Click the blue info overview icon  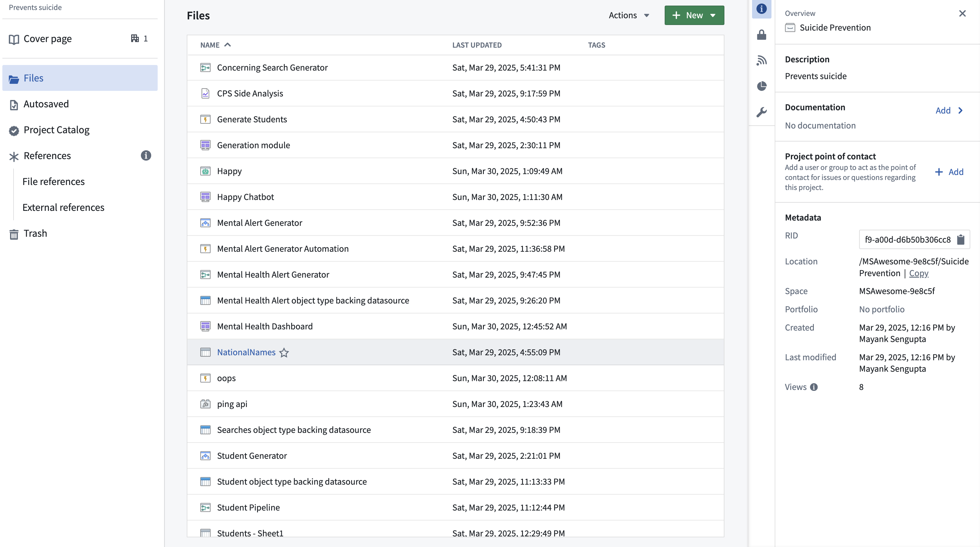coord(761,9)
